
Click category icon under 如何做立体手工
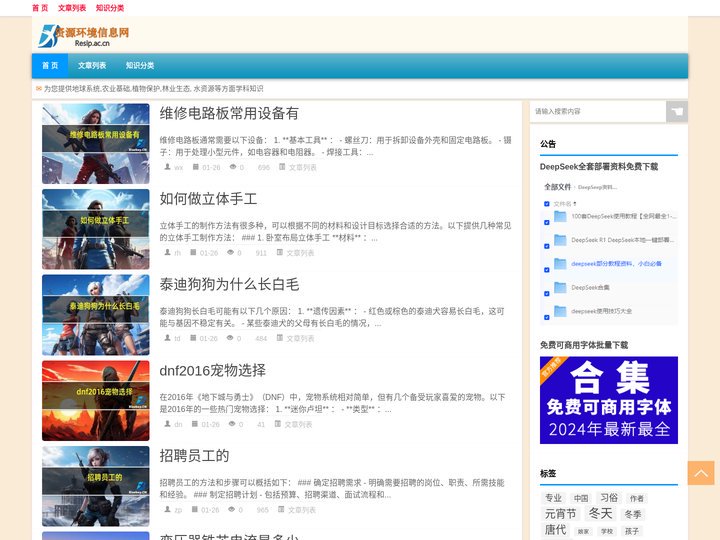tap(280, 252)
